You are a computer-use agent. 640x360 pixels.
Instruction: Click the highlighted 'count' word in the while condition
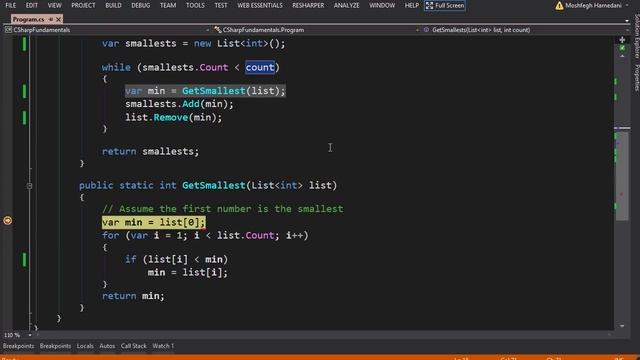tap(260, 67)
